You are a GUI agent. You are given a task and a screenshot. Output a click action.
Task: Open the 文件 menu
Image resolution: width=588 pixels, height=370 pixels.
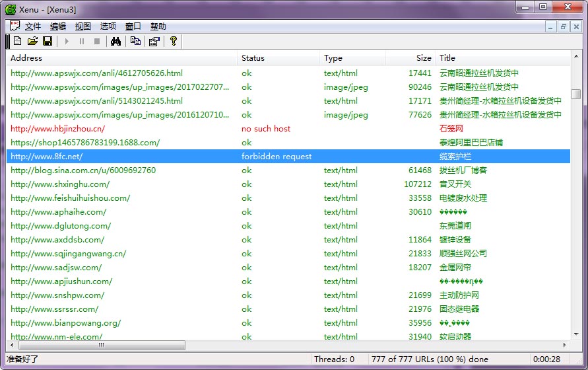(x=32, y=26)
